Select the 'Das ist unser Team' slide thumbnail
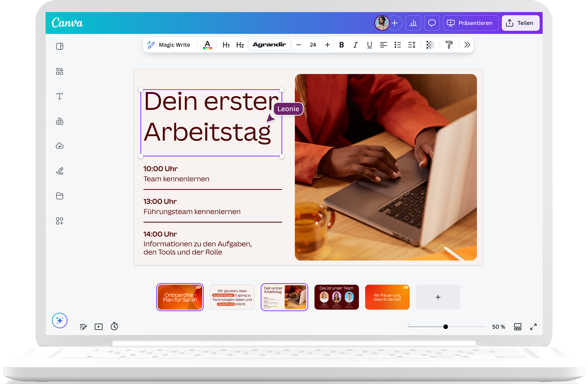Viewport: 588px width, 384px height. pos(336,297)
